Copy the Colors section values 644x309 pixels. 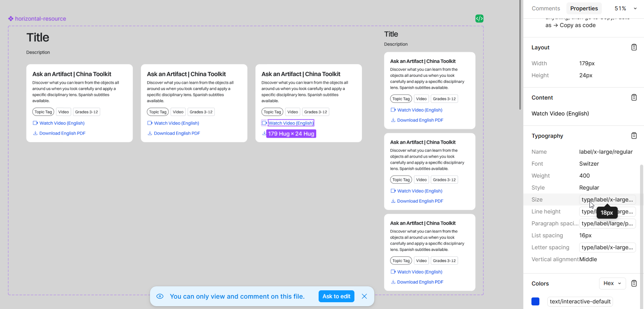634,284
